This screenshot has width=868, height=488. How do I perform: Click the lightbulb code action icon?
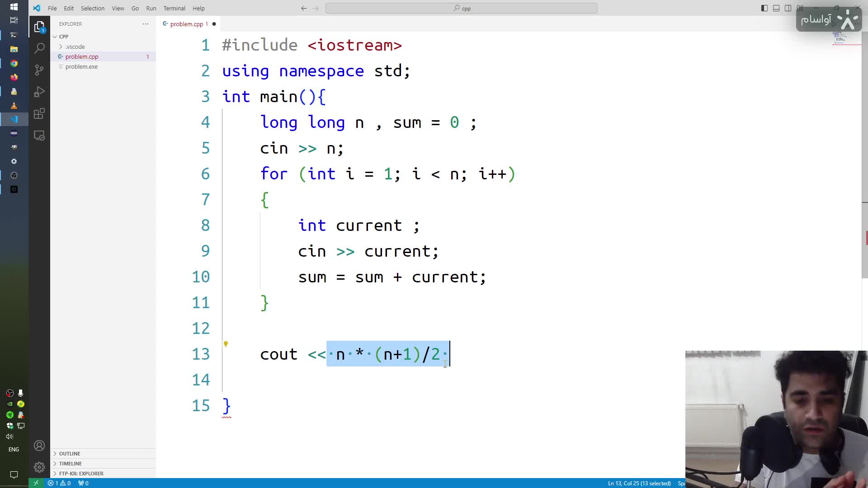pyautogui.click(x=226, y=344)
